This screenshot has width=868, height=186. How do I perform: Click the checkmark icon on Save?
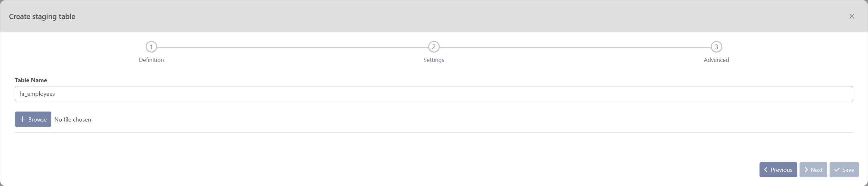[x=837, y=170]
